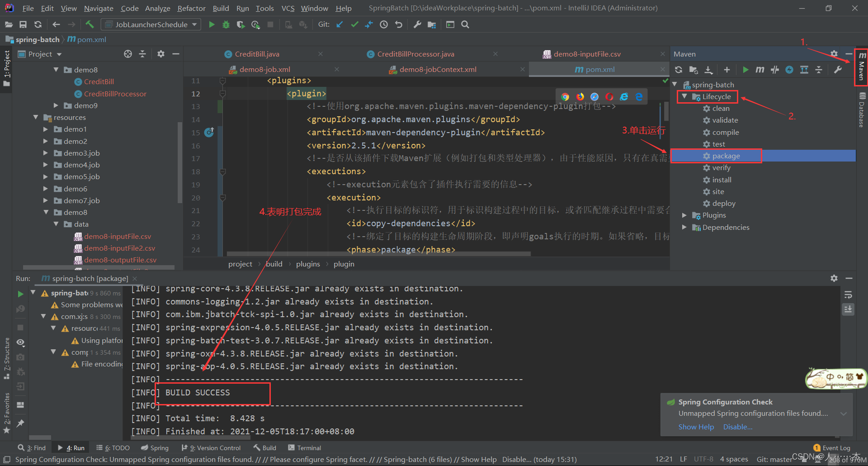Expand the Plugins node
868x466 pixels.
(684, 215)
